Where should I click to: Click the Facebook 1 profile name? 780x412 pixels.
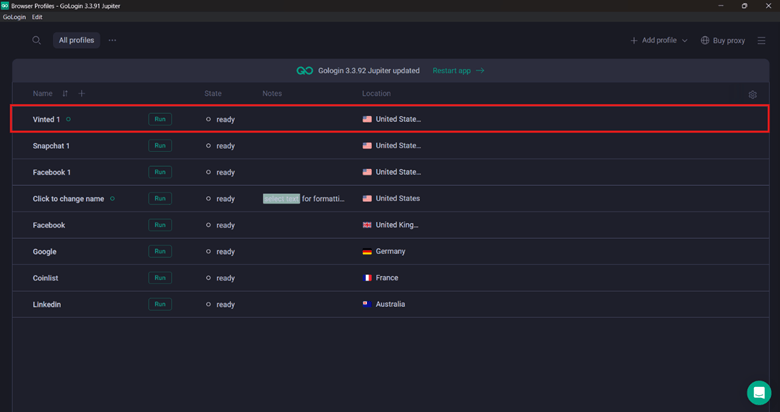[x=52, y=172]
